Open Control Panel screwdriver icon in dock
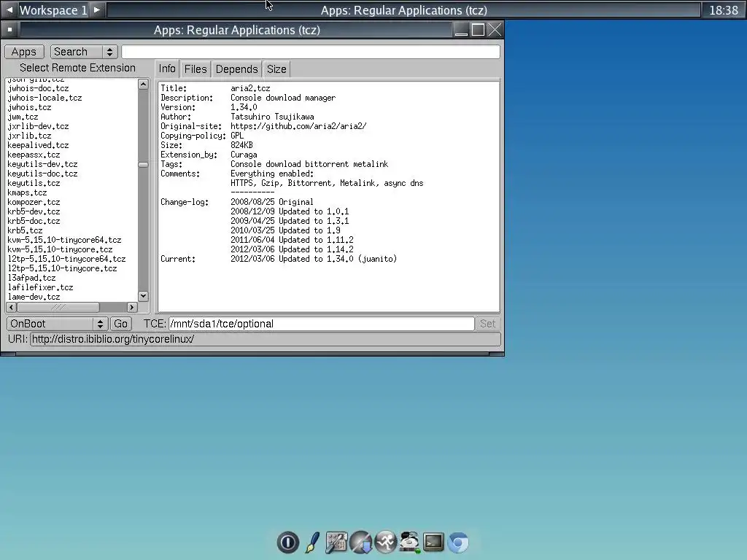747x560 pixels. [x=336, y=542]
